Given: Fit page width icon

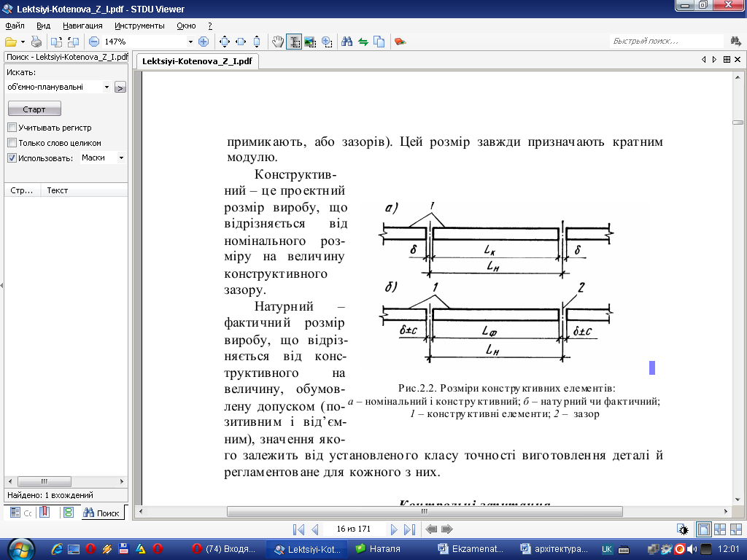Looking at the screenshot, I should click(241, 42).
